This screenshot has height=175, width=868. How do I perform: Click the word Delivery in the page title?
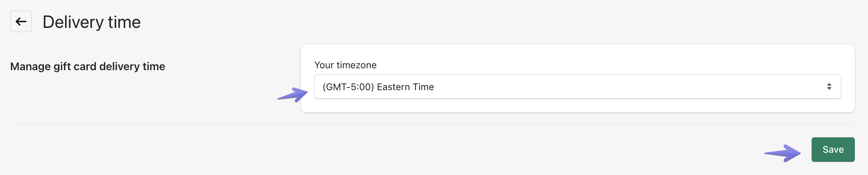click(x=73, y=22)
